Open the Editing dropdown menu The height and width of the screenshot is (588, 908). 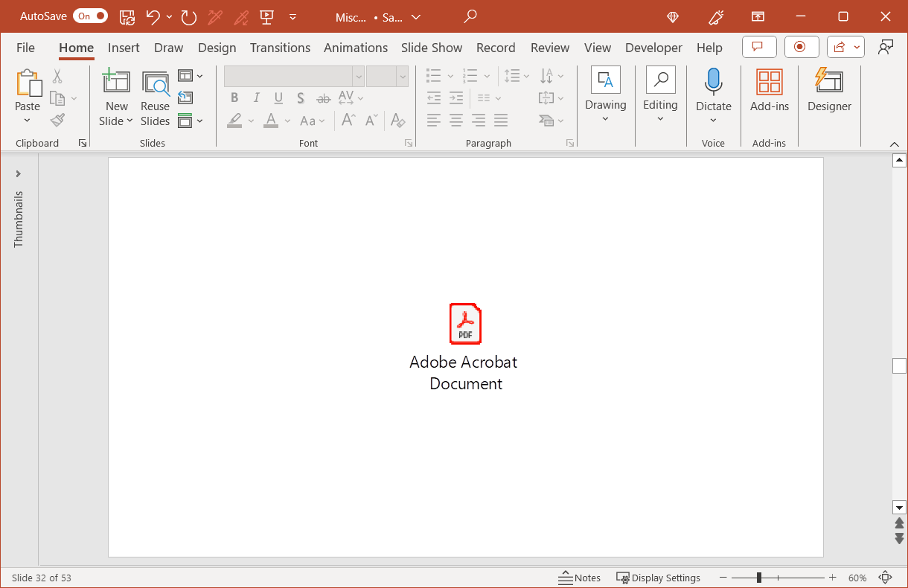click(660, 119)
